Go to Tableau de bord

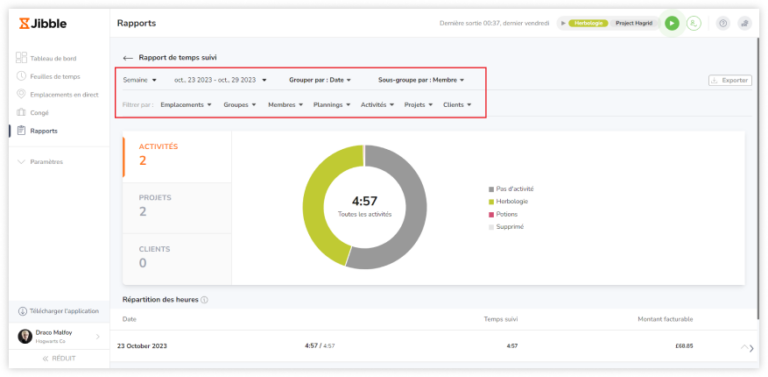[53, 58]
